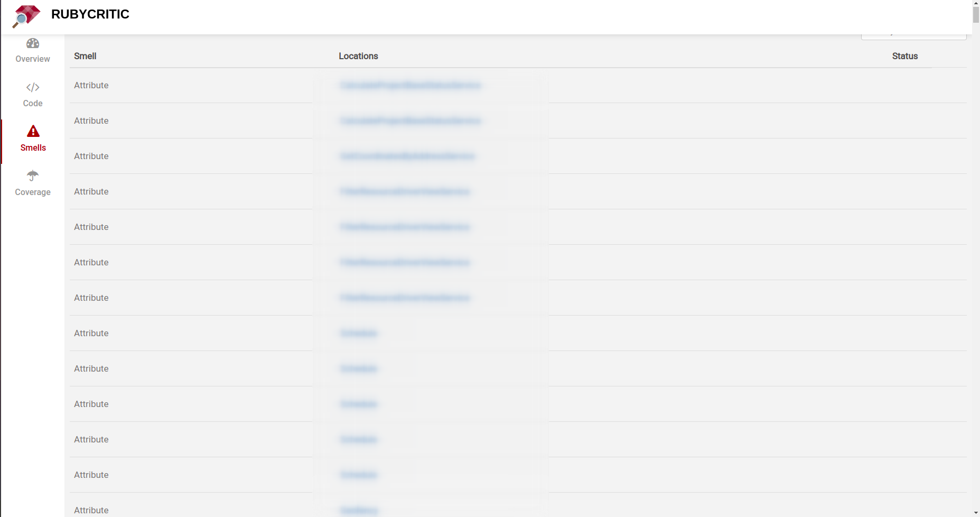Open the location link in the tenth row
The width and height of the screenshot is (980, 517).
tap(359, 404)
